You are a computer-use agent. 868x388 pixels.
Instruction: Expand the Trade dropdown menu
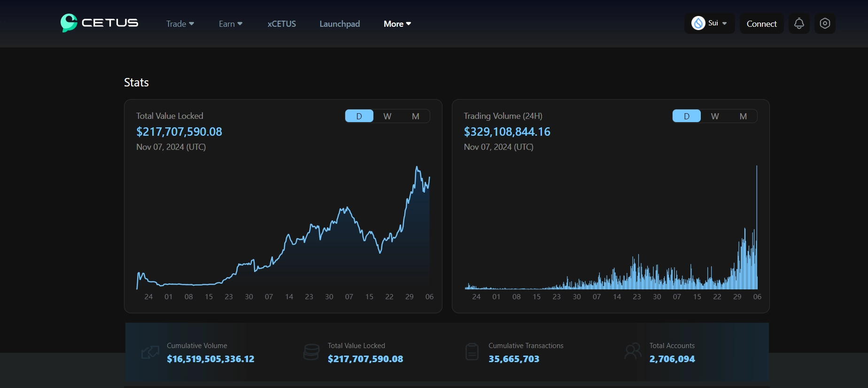(x=180, y=24)
